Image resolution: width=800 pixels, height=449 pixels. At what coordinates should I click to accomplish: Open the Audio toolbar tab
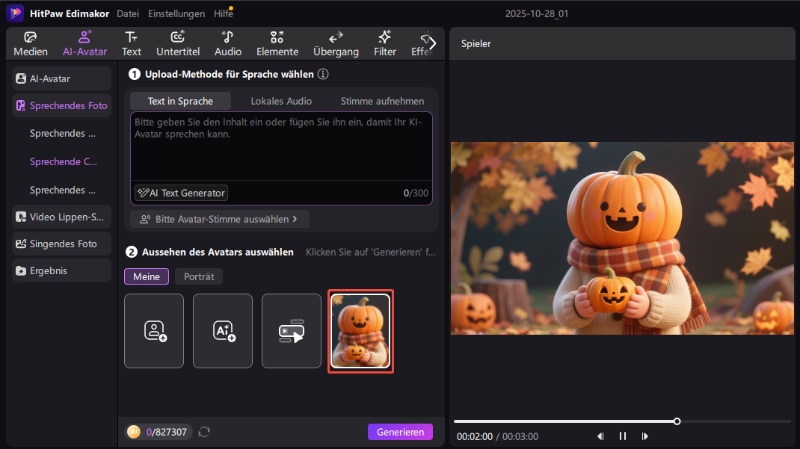pos(228,43)
